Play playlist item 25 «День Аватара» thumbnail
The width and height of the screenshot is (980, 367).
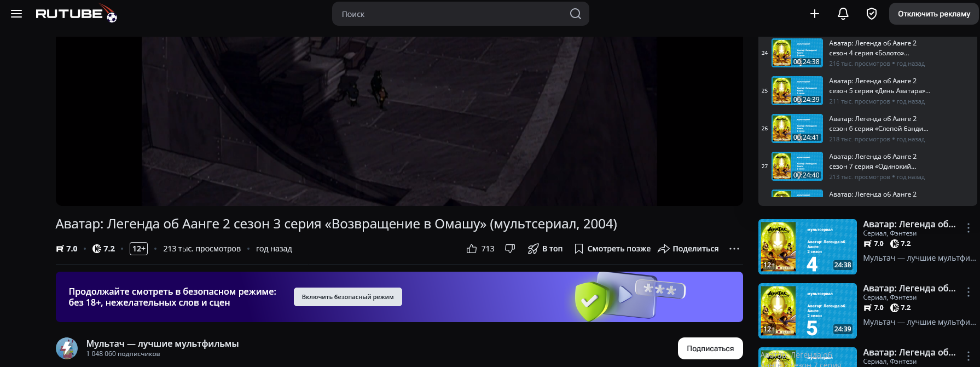click(797, 91)
